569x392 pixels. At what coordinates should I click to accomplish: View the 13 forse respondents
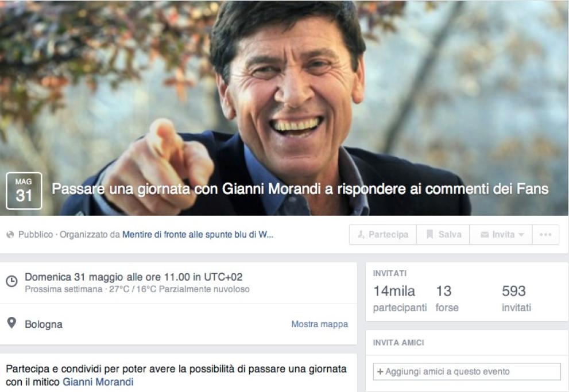[447, 298]
